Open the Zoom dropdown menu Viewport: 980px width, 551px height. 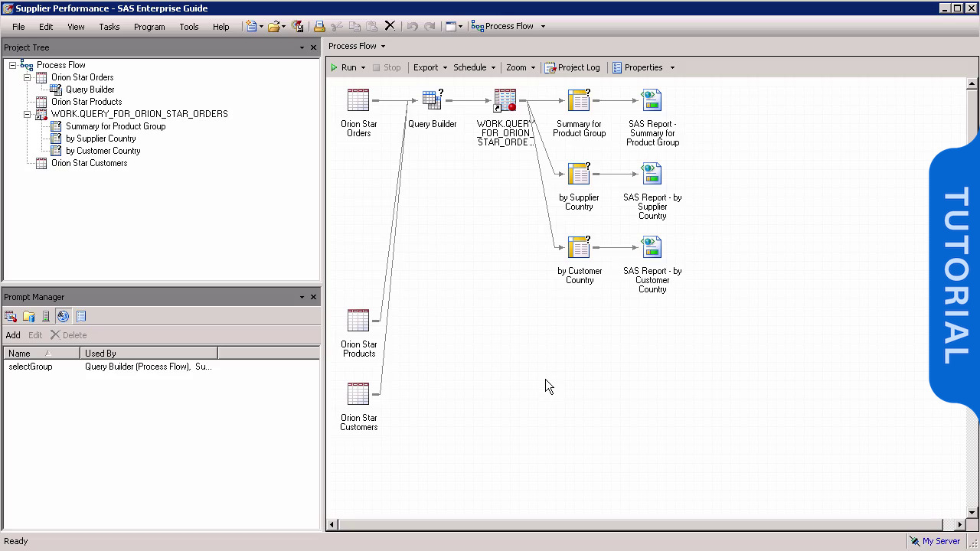[x=521, y=67]
